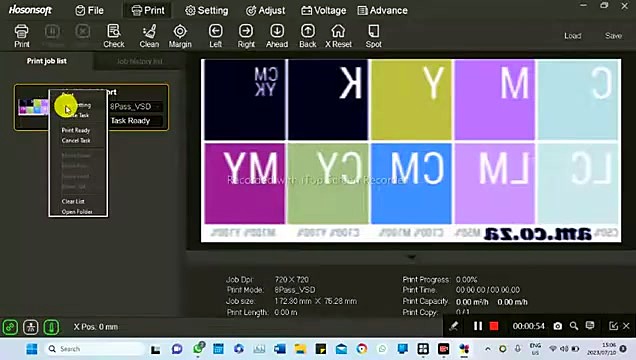Stop the screen recording
The width and height of the screenshot is (636, 360).
click(494, 326)
